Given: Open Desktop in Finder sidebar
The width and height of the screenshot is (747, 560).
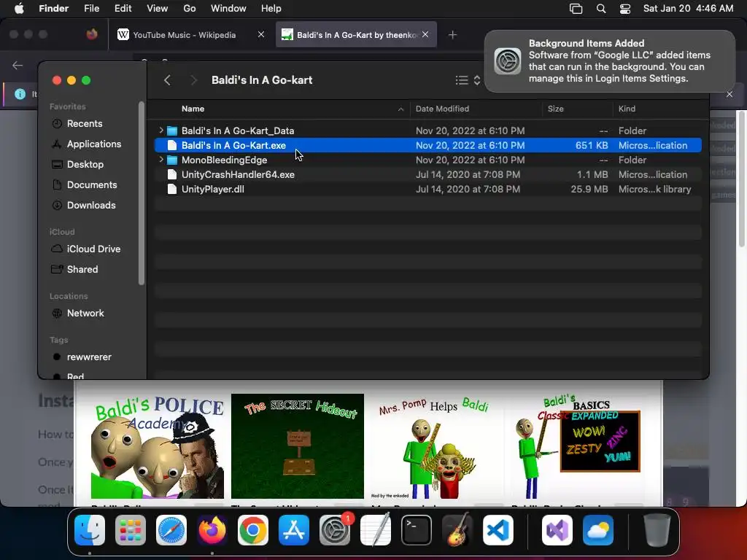Looking at the screenshot, I should point(85,165).
